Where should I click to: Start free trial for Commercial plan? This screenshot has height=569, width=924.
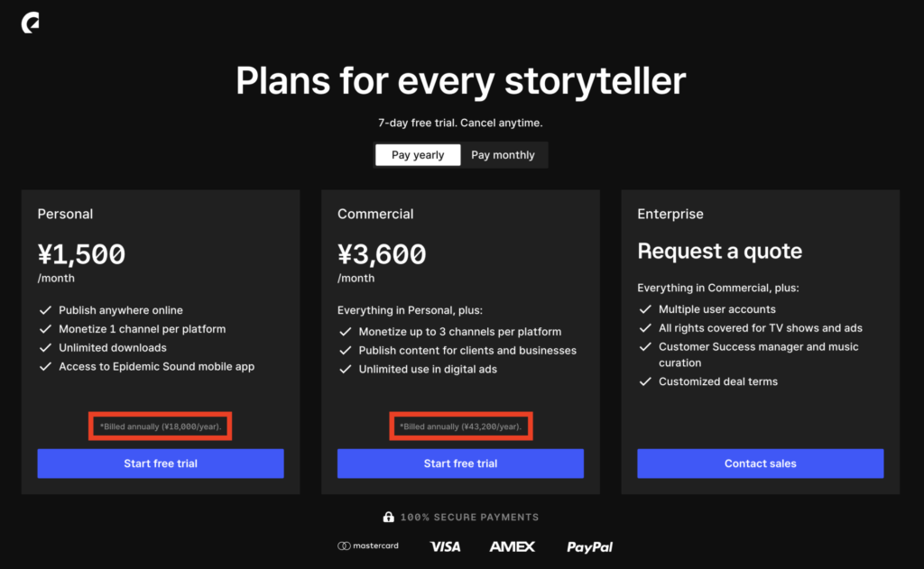point(460,463)
